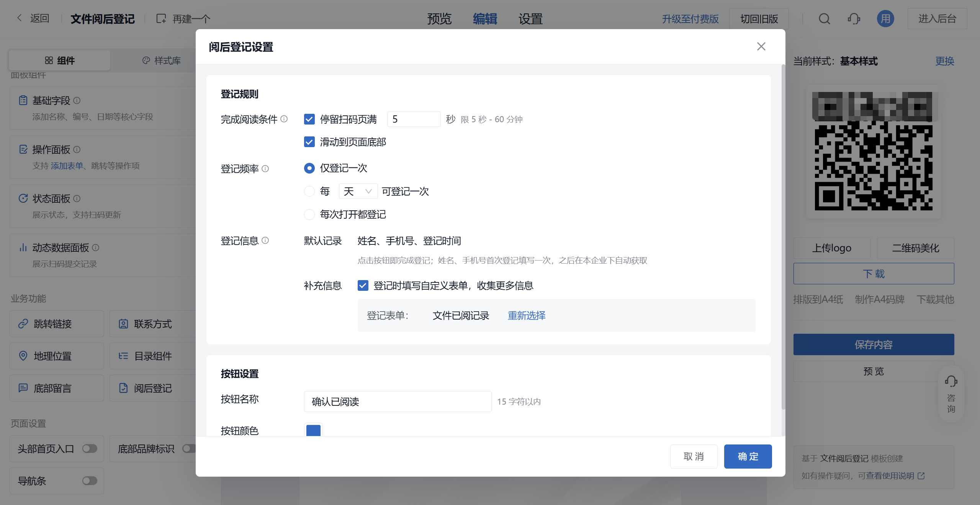
Task: Click the info icon beside 操作面板
Action: pos(77,149)
